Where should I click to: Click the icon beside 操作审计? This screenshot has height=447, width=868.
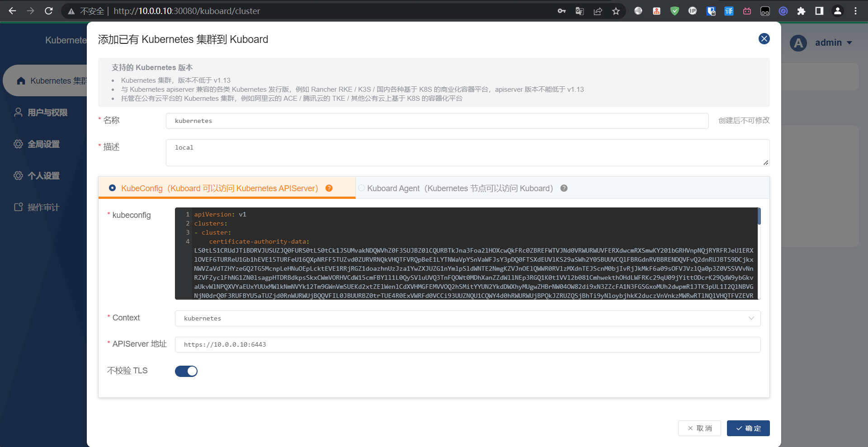point(18,207)
